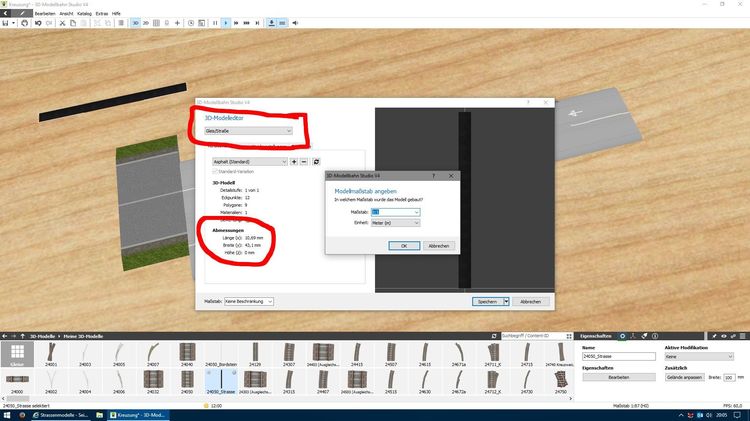Open the Gleis/Straße type dropdown in the model editor
750x421 pixels.
pos(248,131)
